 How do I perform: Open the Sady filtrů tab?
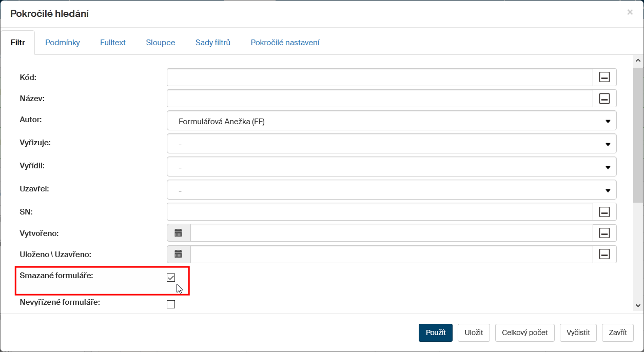point(212,43)
